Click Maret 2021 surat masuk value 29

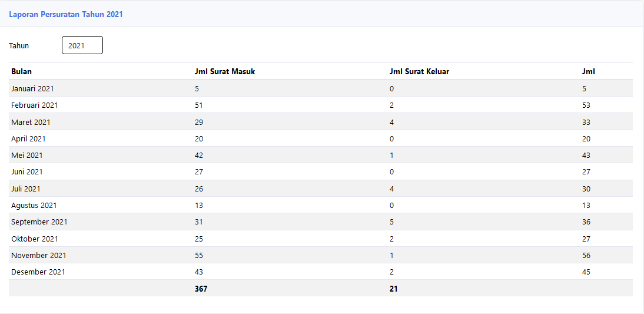199,122
